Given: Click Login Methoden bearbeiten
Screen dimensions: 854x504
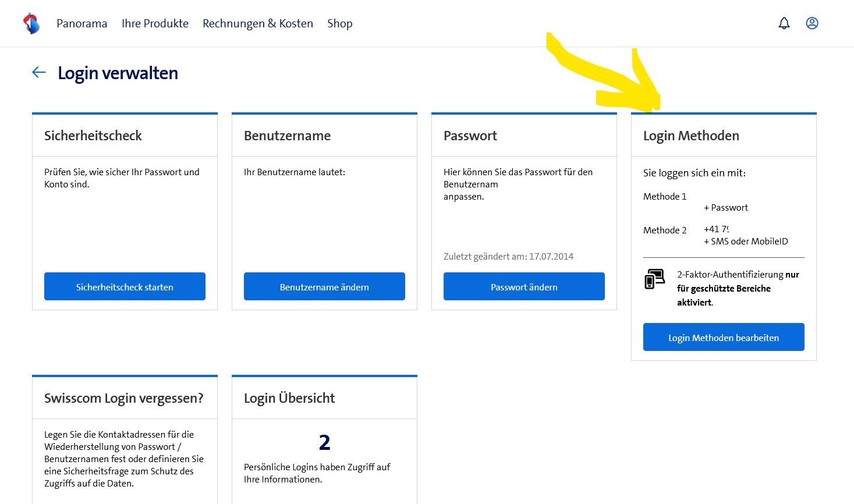Looking at the screenshot, I should [723, 338].
